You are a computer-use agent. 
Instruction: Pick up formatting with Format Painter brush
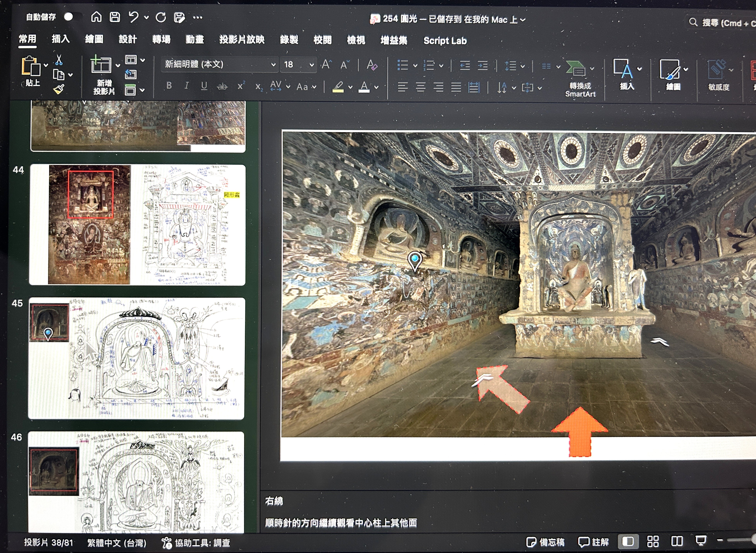coord(59,89)
